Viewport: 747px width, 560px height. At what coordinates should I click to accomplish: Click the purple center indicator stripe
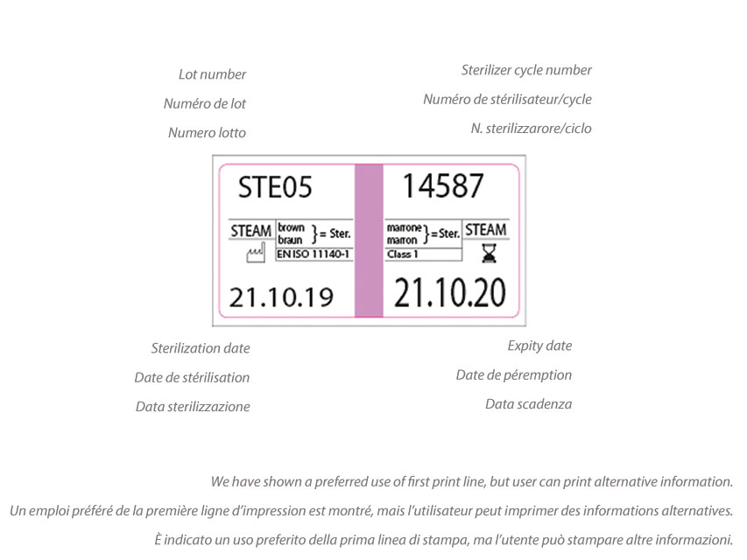(369, 241)
